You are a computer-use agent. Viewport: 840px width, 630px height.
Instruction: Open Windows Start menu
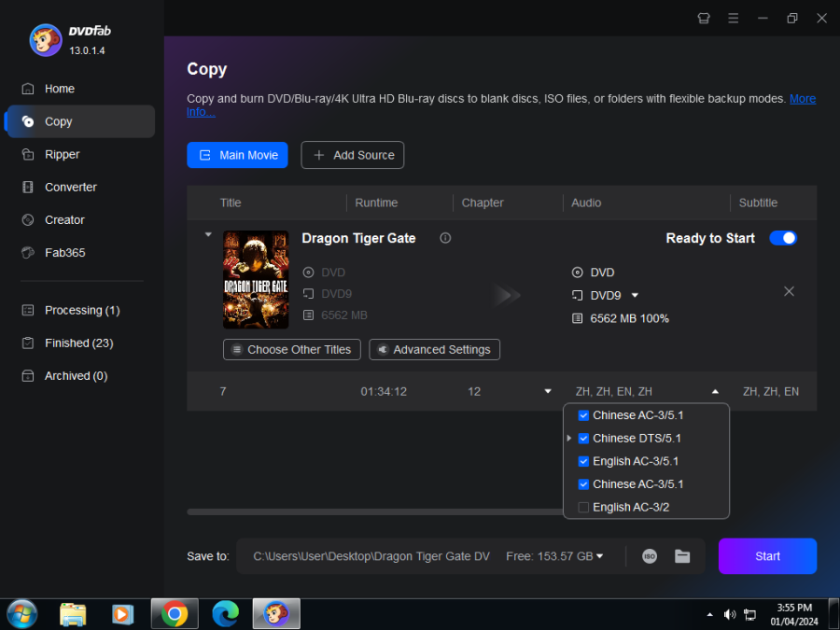point(22,614)
